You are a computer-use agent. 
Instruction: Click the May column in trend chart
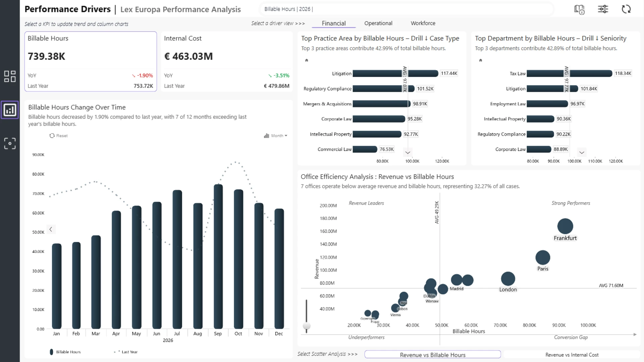tap(137, 267)
